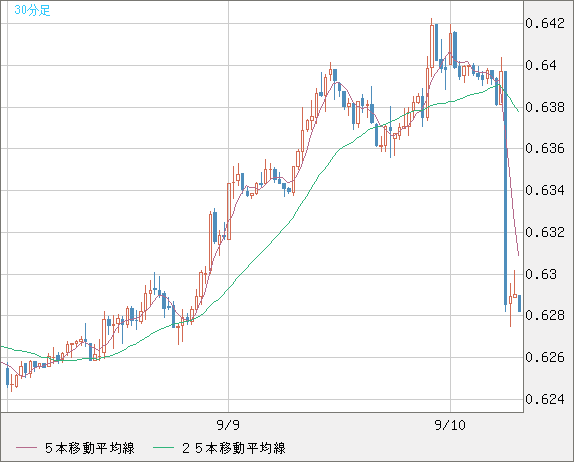574x462 pixels.
Task: Click the 0.628 price axis label
Action: [545, 315]
